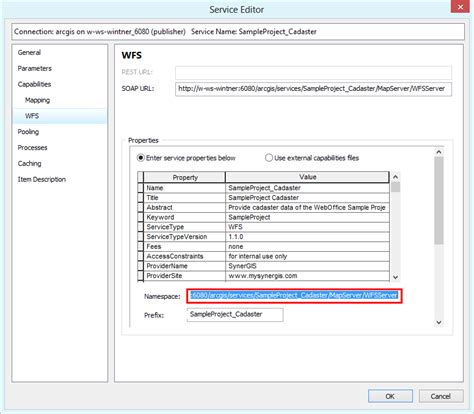The width and height of the screenshot is (474, 414).
Task: Select the Abstract row header selector
Action: (x=140, y=207)
